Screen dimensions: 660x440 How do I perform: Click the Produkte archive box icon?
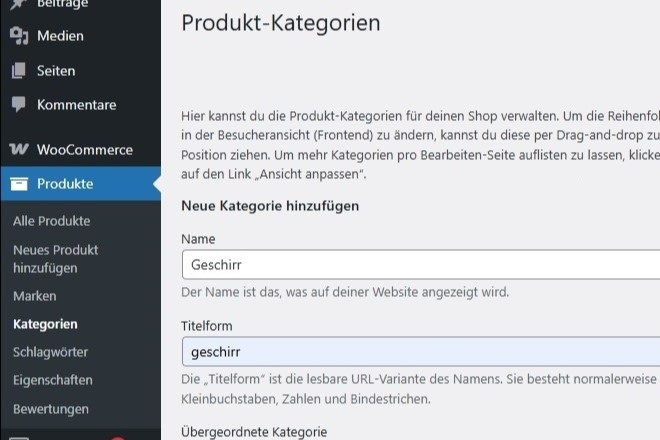click(19, 184)
